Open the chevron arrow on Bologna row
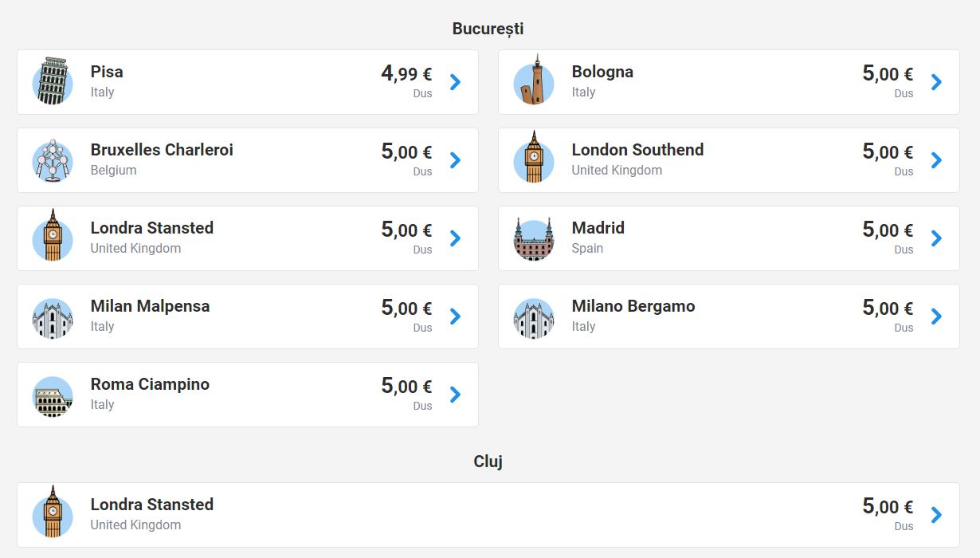Screen dimensions: 980x558 click(x=936, y=82)
